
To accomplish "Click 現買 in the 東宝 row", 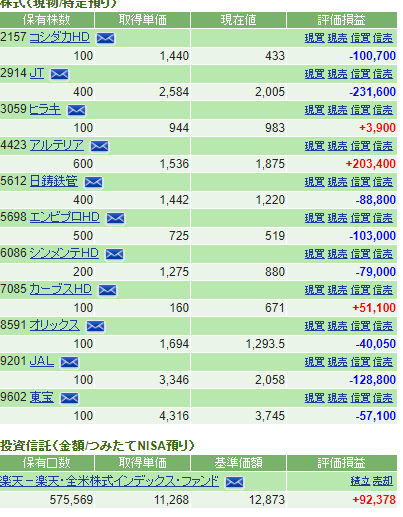I will 314,398.
